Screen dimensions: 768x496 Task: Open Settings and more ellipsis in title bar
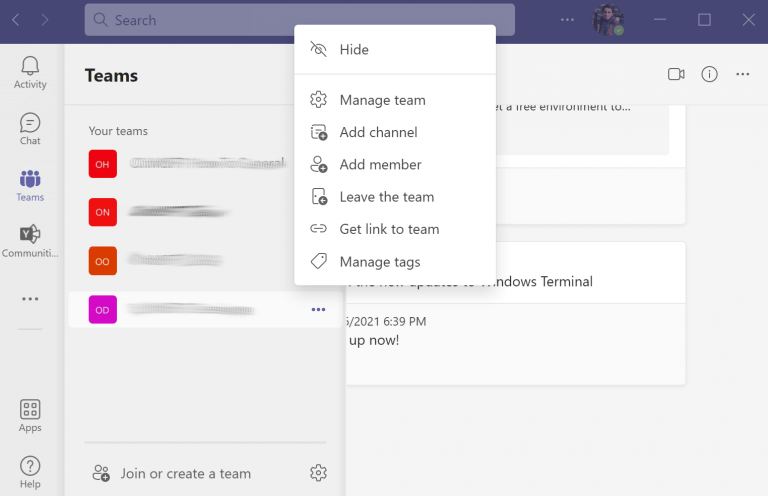tap(567, 20)
